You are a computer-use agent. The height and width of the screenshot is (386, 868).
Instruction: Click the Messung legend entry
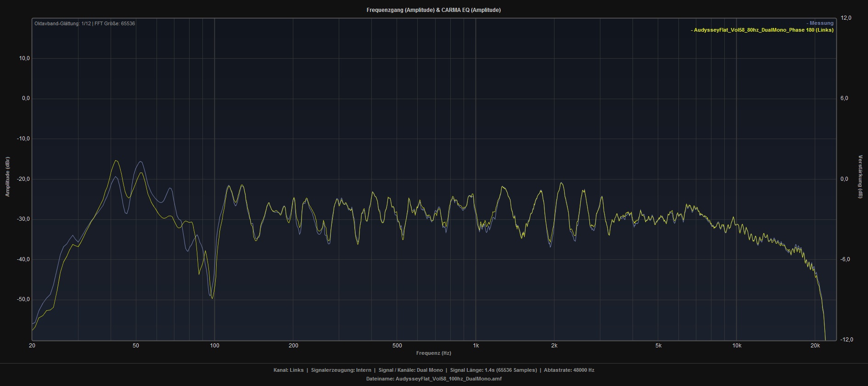pos(821,23)
